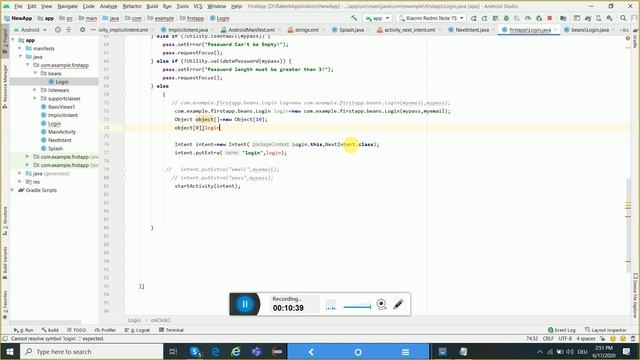The width and height of the screenshot is (640, 360).
Task: Open the VCS menu
Action: coord(198,6)
